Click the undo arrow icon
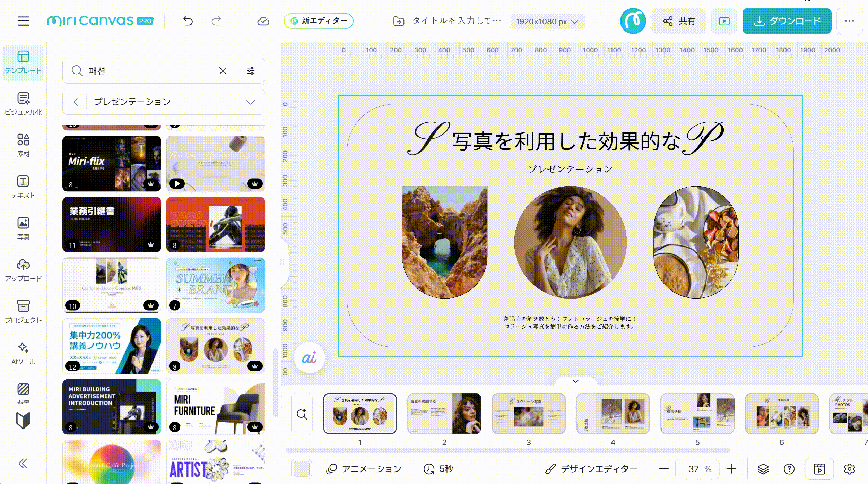The height and width of the screenshot is (484, 868). coord(188,21)
